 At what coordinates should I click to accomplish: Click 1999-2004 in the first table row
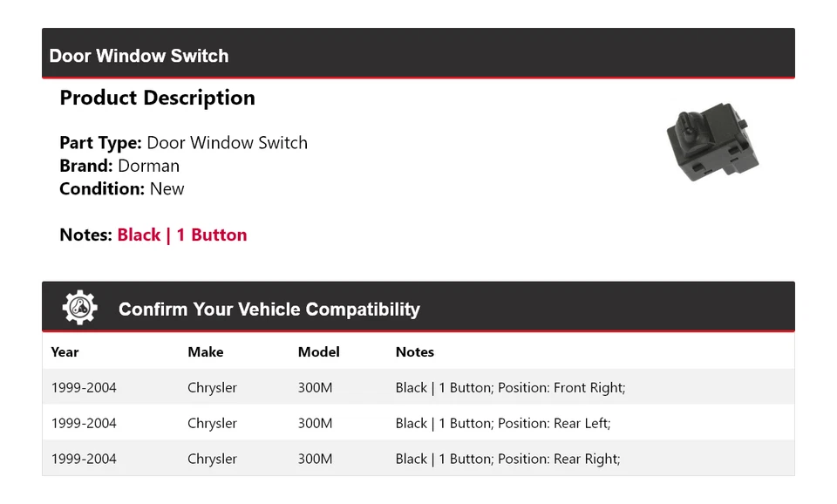pyautogui.click(x=84, y=388)
